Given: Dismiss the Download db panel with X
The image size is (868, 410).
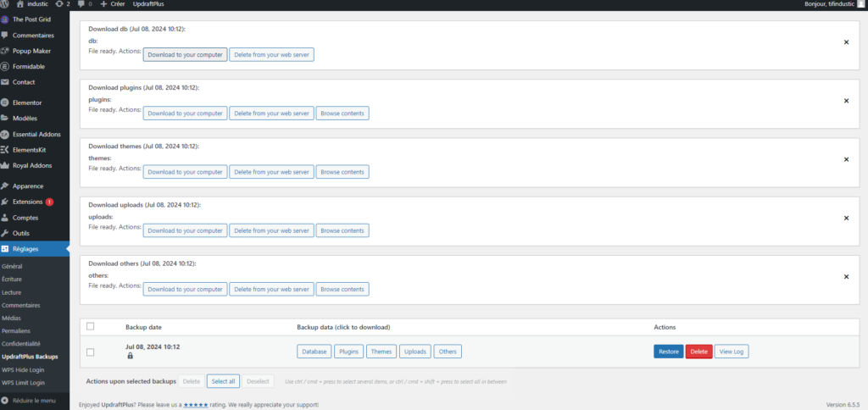Looking at the screenshot, I should coord(845,42).
